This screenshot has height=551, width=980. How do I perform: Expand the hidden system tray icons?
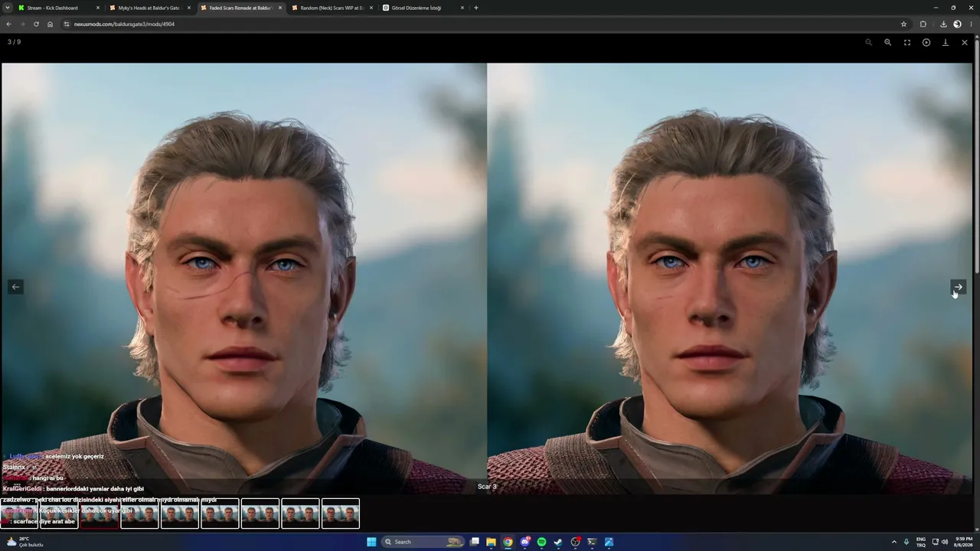[893, 542]
